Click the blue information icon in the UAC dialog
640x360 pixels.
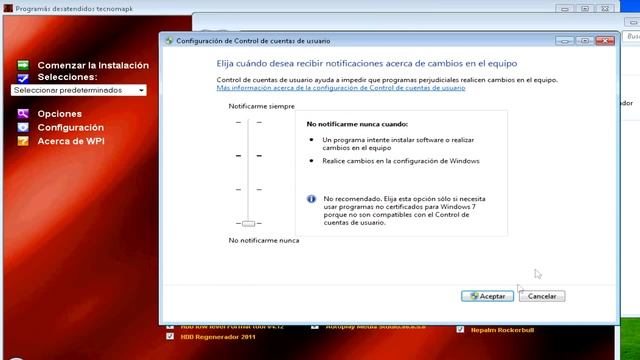tap(311, 199)
